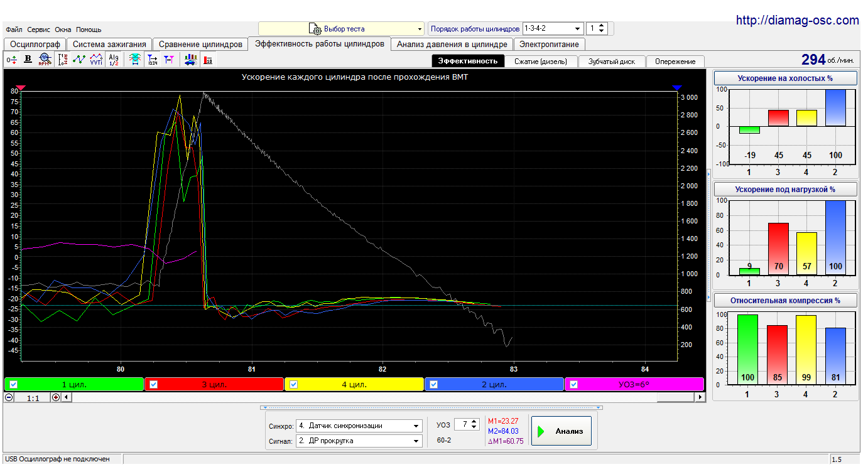Switch to Система зажигания tab

pos(109,45)
